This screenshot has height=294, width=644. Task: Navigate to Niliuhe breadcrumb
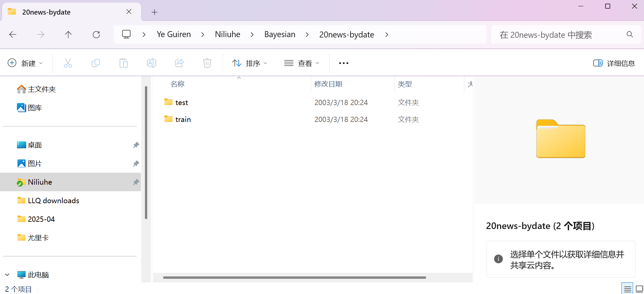(x=227, y=34)
